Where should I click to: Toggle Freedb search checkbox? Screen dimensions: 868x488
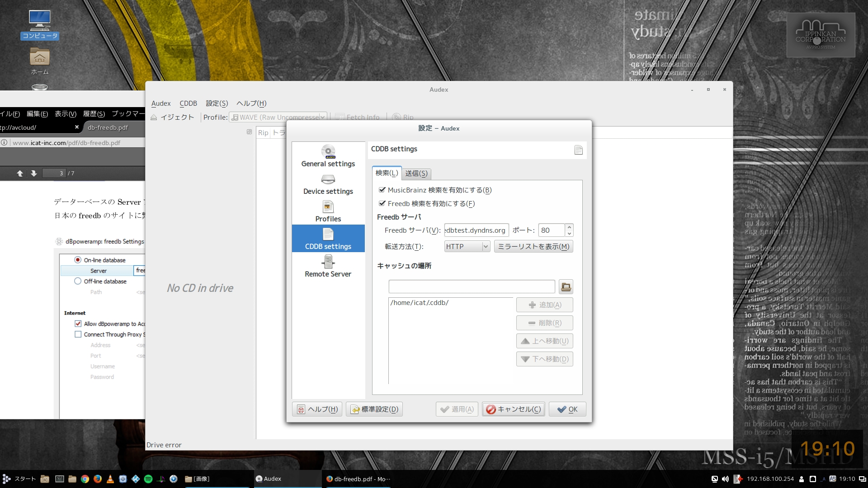coord(382,203)
